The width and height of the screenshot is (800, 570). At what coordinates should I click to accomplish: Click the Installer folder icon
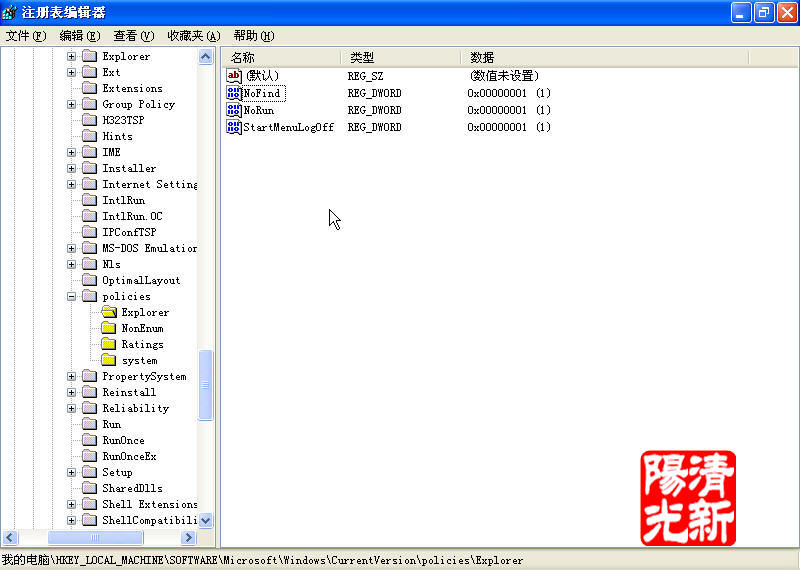89,168
